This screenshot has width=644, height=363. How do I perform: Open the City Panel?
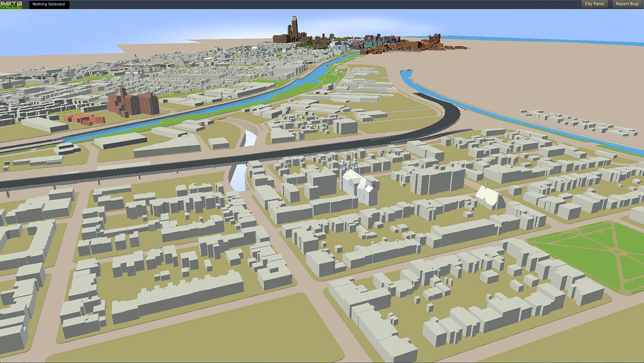click(594, 4)
